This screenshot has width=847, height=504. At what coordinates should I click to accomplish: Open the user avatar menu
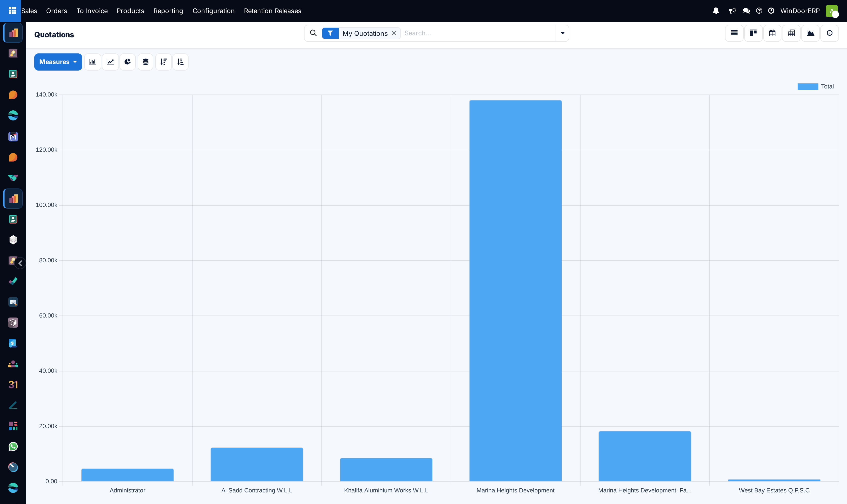click(832, 11)
